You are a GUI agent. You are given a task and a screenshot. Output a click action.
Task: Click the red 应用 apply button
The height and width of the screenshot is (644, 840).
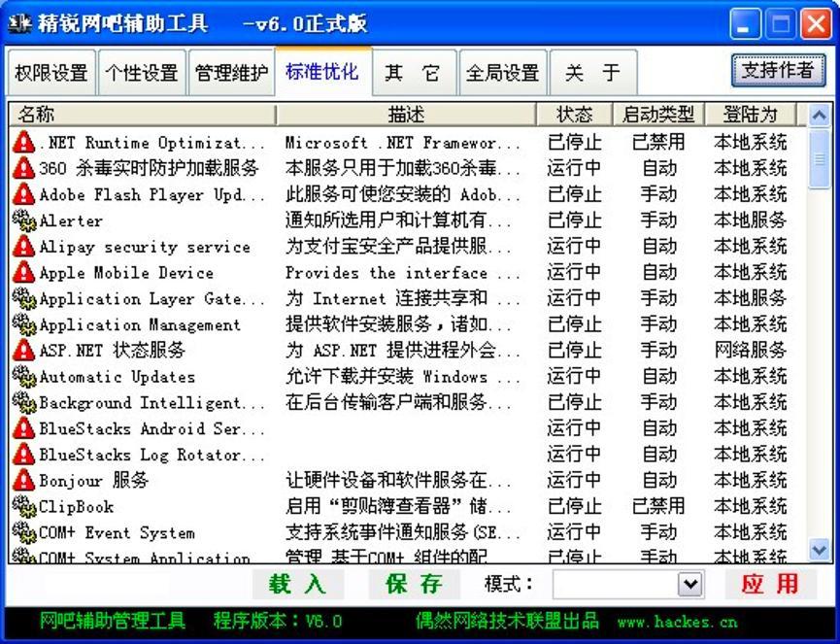pyautogui.click(x=770, y=584)
